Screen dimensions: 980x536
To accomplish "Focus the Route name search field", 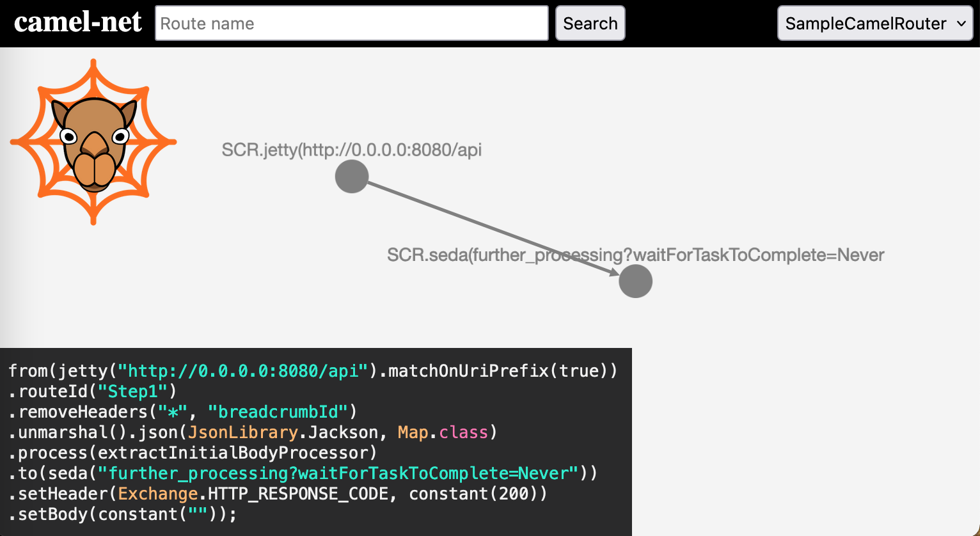I will [351, 24].
